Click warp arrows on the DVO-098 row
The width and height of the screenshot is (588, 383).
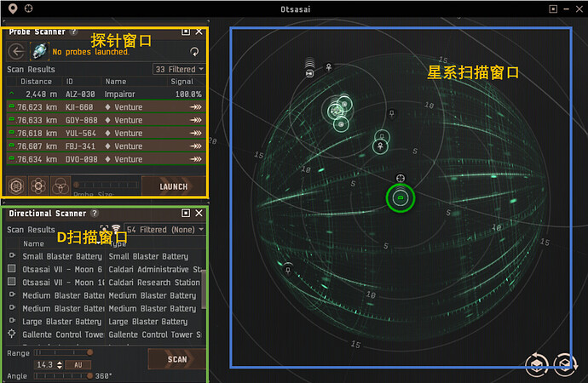coord(196,159)
